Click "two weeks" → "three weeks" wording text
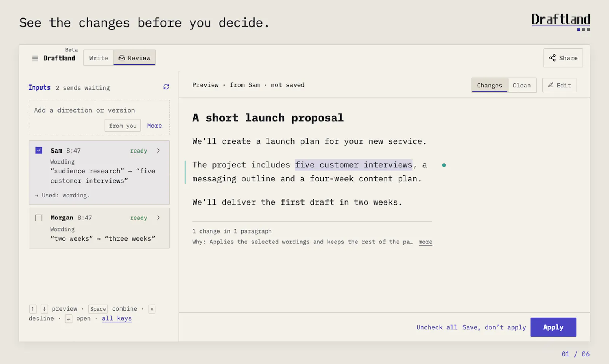Screen dimensions: 609x364 click(103, 238)
